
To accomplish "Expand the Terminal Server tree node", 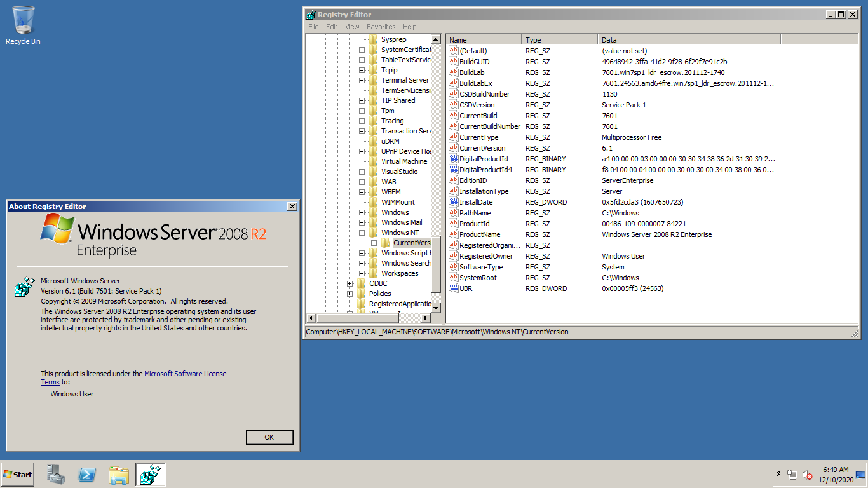I will tap(362, 80).
